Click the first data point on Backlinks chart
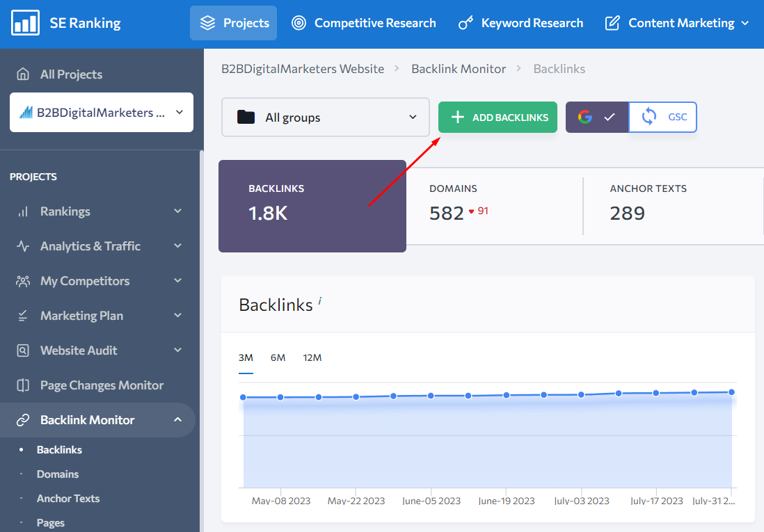The height and width of the screenshot is (532, 764). pyautogui.click(x=243, y=398)
